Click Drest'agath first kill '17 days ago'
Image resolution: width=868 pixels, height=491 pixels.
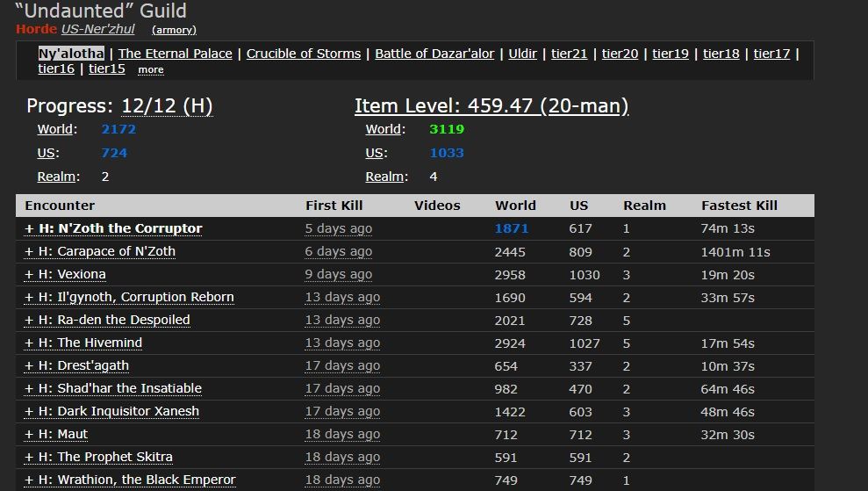[342, 365]
